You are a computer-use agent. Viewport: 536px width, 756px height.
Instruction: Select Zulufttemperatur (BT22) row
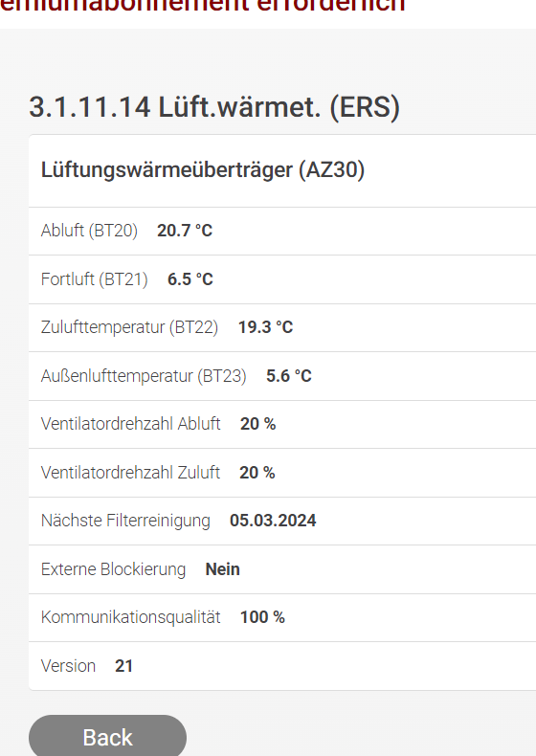pos(282,328)
